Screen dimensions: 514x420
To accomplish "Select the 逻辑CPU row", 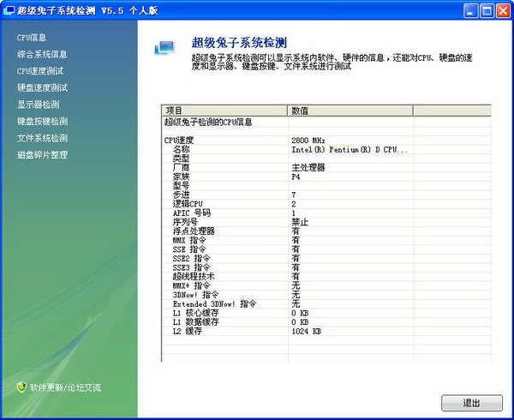I will coord(326,204).
